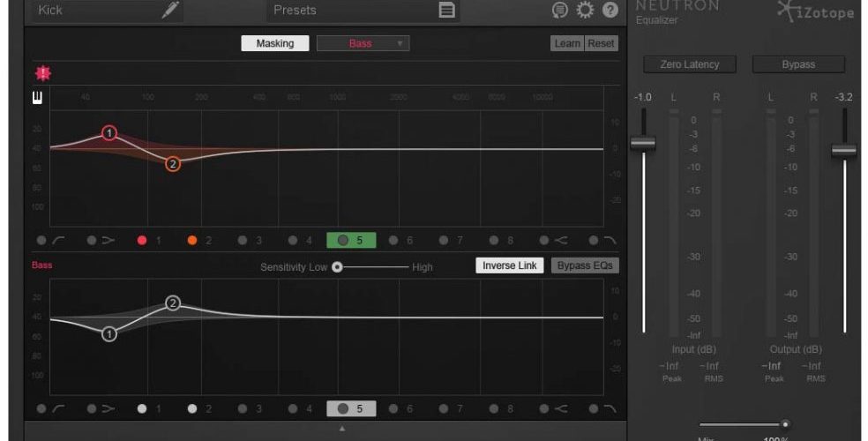Toggle the Inverse Link button
The width and height of the screenshot is (868, 441).
[509, 265]
